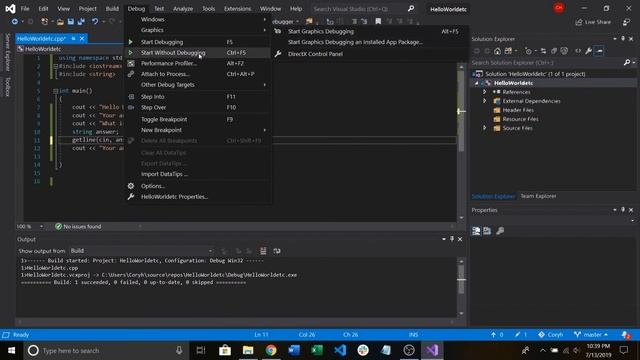Click the Home icon in Solution Explorer
Screen dimensions: 640x360
pyautogui.click(x=497, y=51)
